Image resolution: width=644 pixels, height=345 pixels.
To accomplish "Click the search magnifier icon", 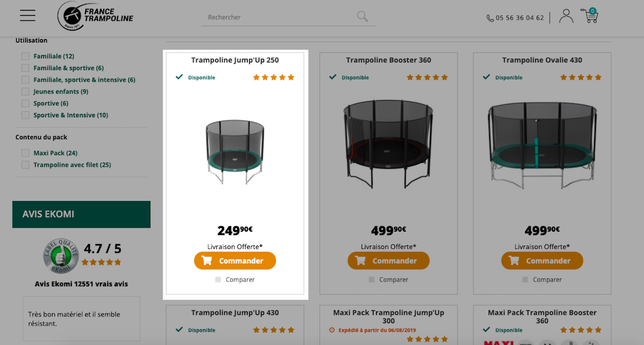I will click(x=363, y=17).
